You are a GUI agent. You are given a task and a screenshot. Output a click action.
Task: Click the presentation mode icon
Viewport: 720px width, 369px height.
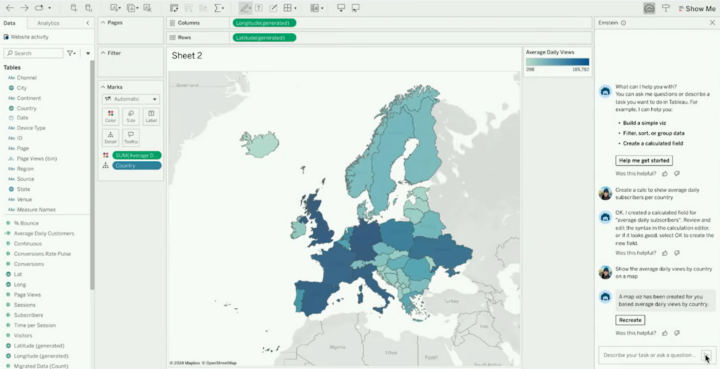pyautogui.click(x=341, y=8)
